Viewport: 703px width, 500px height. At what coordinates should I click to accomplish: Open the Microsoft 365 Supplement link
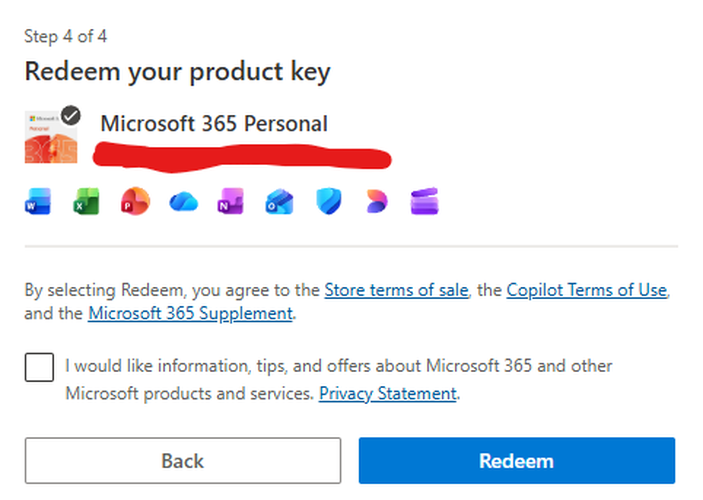click(190, 313)
